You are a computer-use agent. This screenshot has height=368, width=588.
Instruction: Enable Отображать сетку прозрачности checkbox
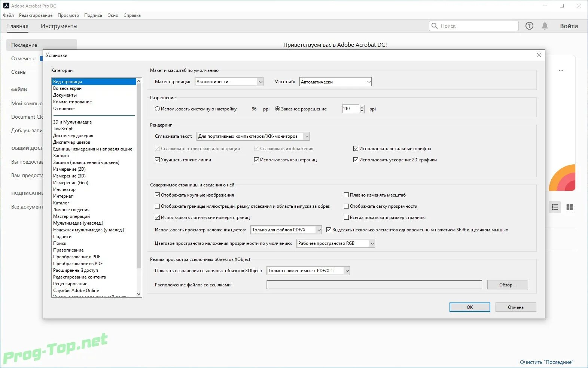click(x=346, y=206)
